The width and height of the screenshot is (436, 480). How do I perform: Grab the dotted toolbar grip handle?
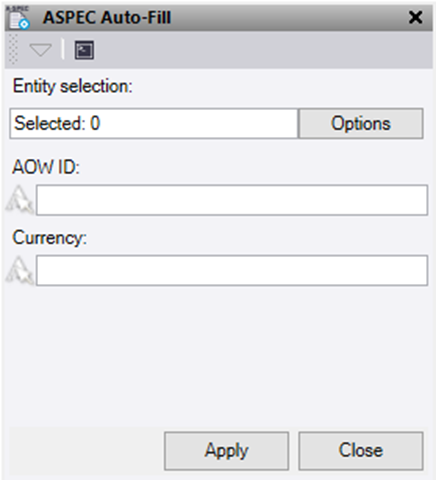(13, 49)
